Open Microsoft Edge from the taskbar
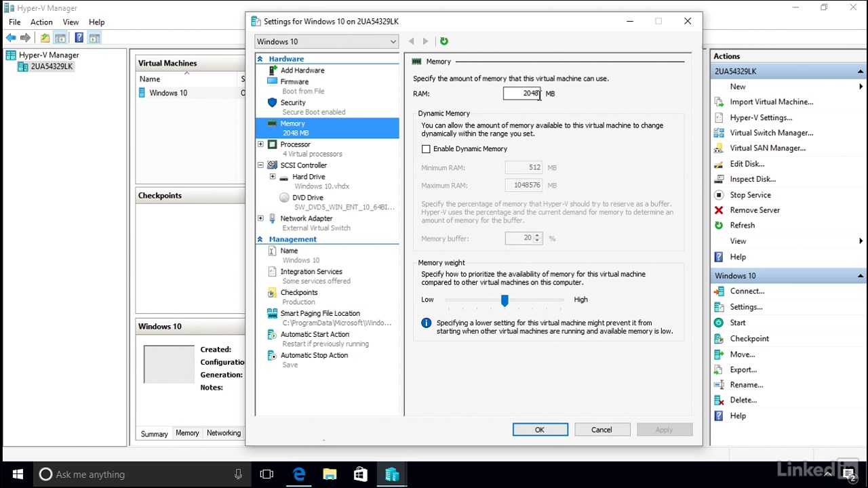 click(299, 474)
